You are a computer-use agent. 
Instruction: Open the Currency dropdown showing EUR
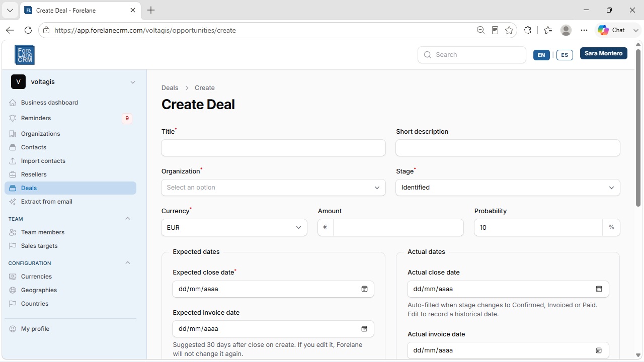[234, 228]
